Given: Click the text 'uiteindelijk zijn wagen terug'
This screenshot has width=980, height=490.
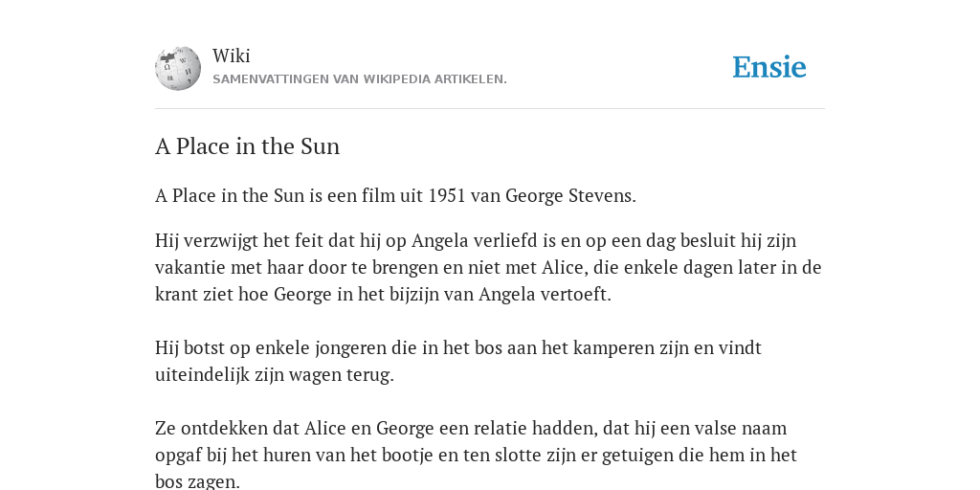Looking at the screenshot, I should pyautogui.click(x=275, y=375).
